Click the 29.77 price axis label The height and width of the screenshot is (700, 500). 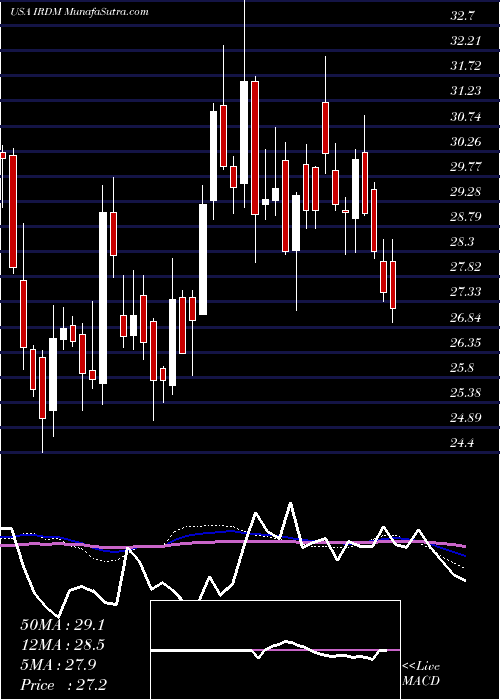[x=465, y=167]
